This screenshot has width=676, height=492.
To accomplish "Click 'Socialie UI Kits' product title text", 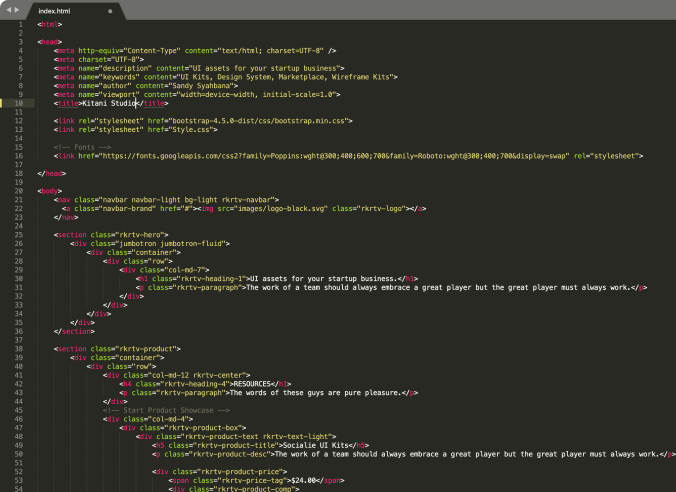I will click(316, 445).
